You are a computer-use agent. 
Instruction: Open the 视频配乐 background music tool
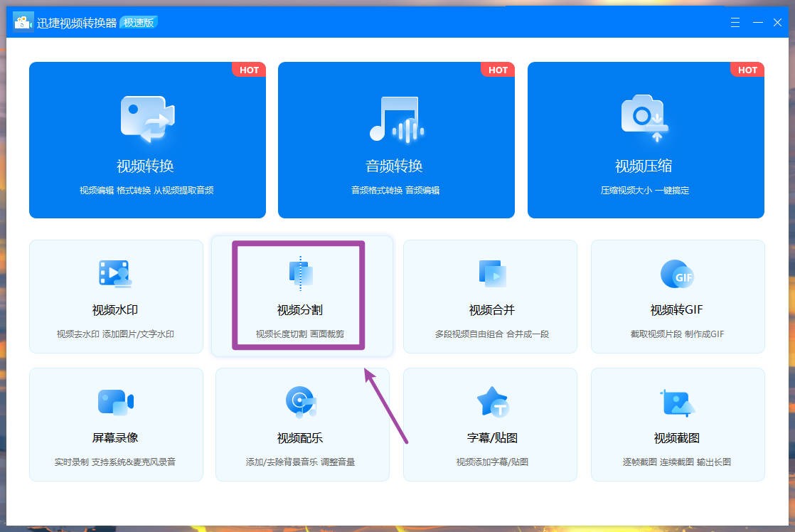click(302, 425)
